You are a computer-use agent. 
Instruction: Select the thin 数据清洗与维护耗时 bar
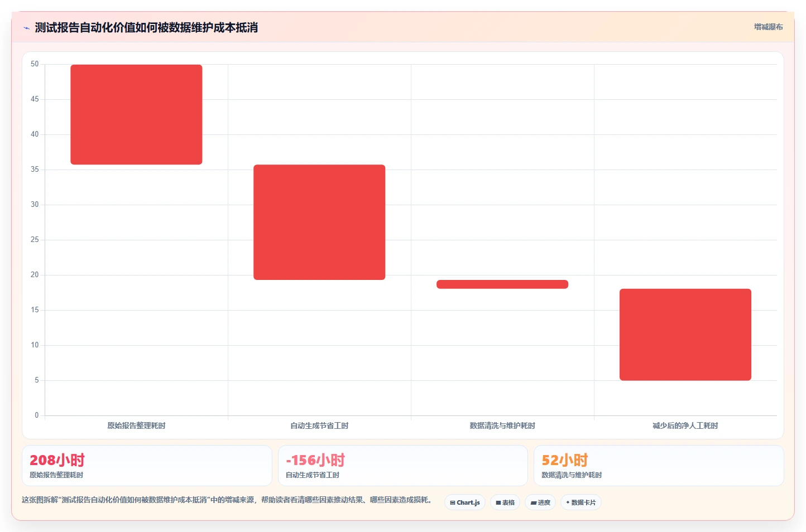coord(502,284)
